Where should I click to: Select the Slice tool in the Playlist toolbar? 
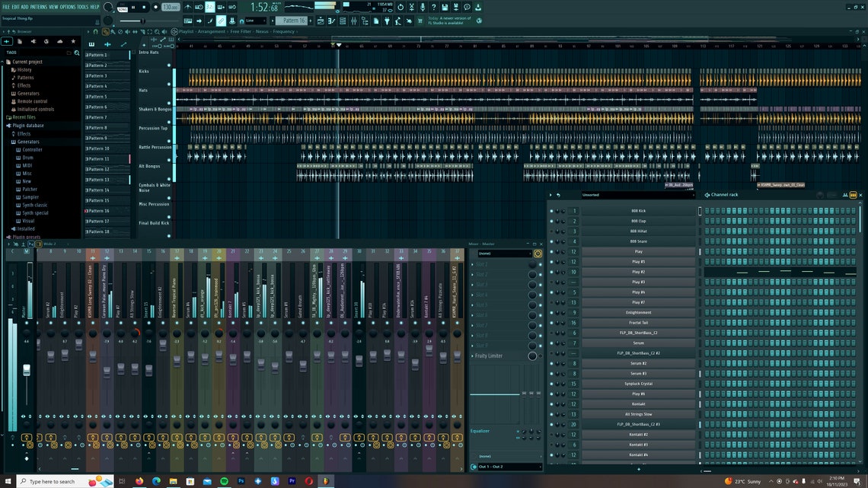pyautogui.click(x=143, y=32)
